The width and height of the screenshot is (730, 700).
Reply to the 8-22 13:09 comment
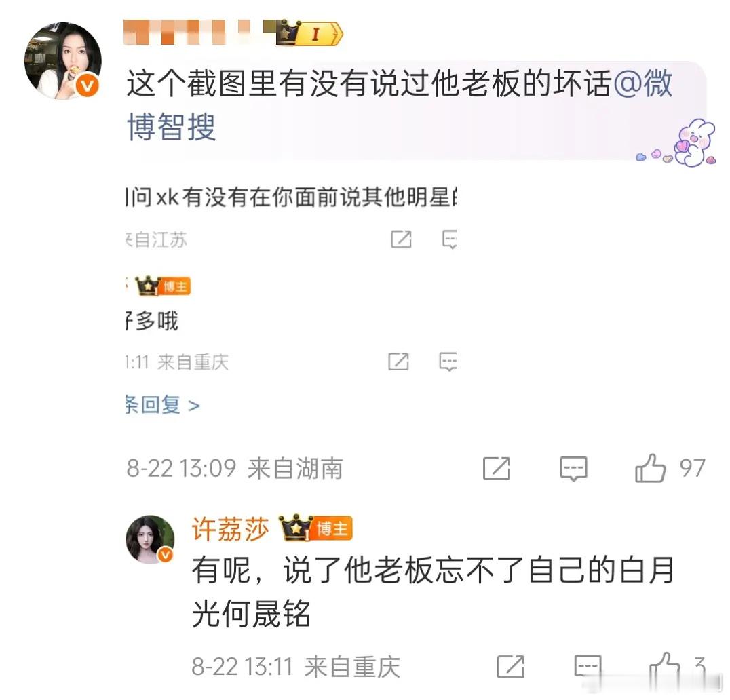(573, 468)
